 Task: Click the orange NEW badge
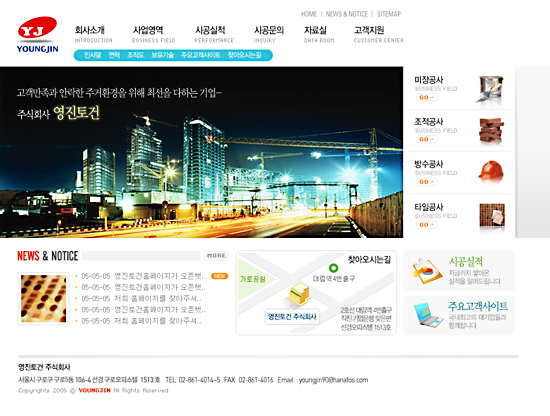219,276
